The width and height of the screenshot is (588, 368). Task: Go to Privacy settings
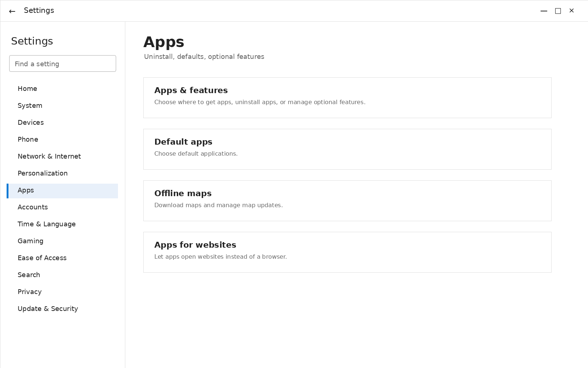[62, 292]
